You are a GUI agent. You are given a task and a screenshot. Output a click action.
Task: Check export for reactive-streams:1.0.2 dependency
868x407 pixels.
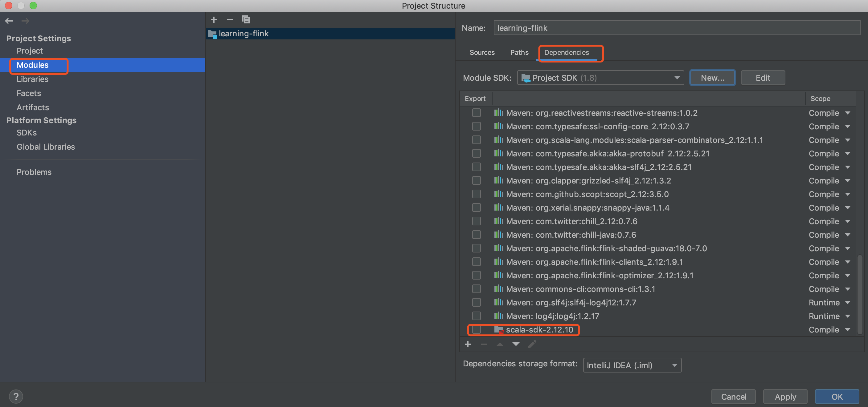(x=476, y=113)
